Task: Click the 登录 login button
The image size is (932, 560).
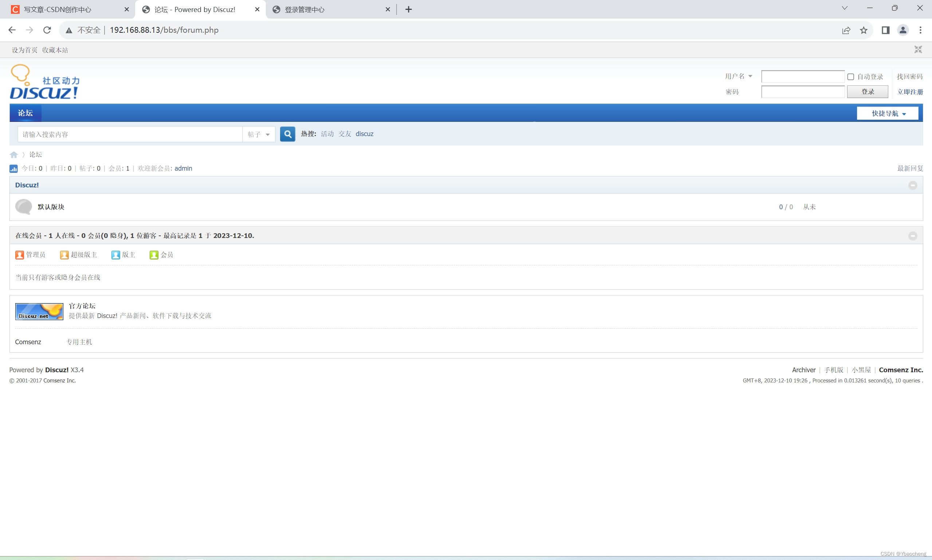Action: [867, 92]
